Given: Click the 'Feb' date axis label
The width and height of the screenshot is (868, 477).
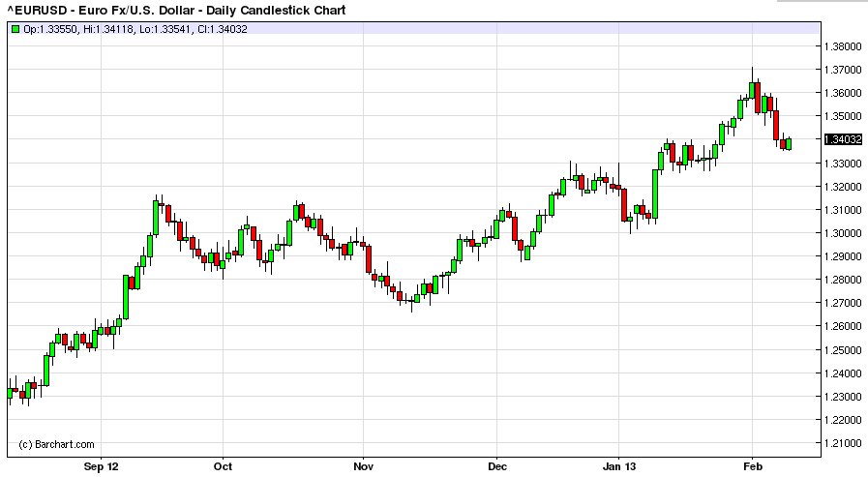Looking at the screenshot, I should [752, 466].
